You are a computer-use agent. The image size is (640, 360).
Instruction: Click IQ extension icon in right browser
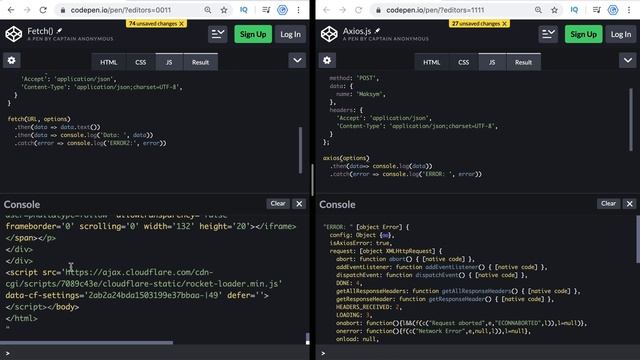coord(574,10)
